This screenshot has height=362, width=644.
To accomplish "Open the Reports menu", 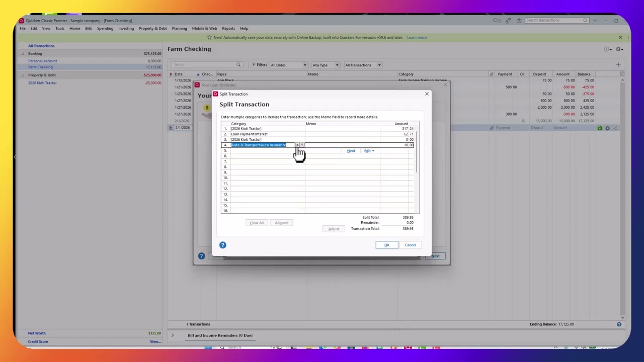I will [x=228, y=28].
